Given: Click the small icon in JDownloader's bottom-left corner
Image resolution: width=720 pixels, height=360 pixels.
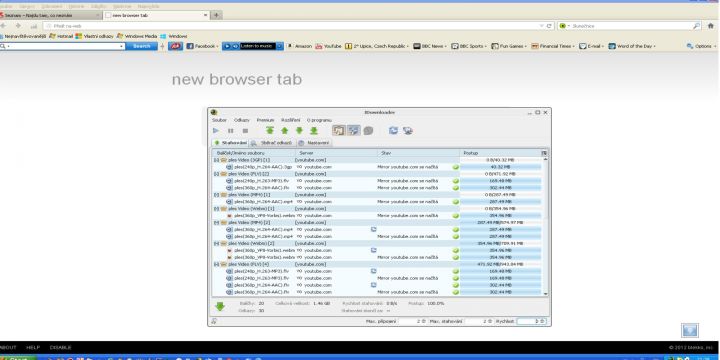Looking at the screenshot, I should point(214,321).
